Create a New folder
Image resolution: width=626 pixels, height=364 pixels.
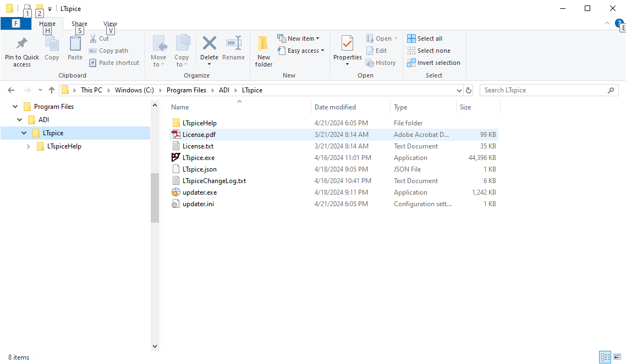[263, 51]
